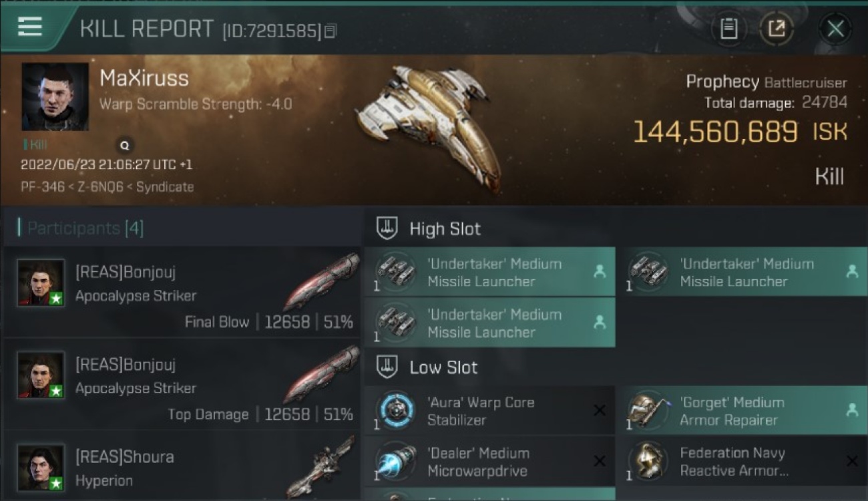
Task: Click the clipboard report icon
Action: 728,29
